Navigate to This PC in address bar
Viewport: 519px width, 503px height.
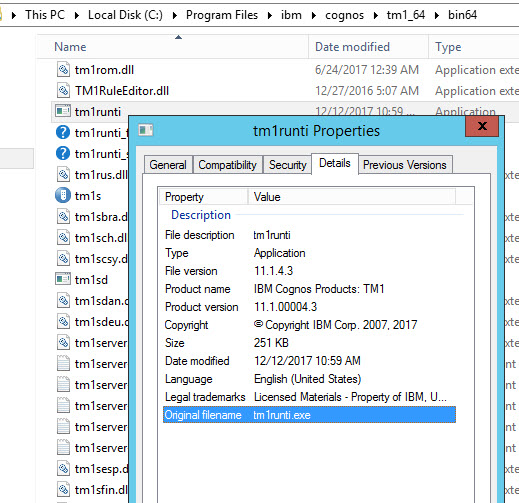point(45,15)
